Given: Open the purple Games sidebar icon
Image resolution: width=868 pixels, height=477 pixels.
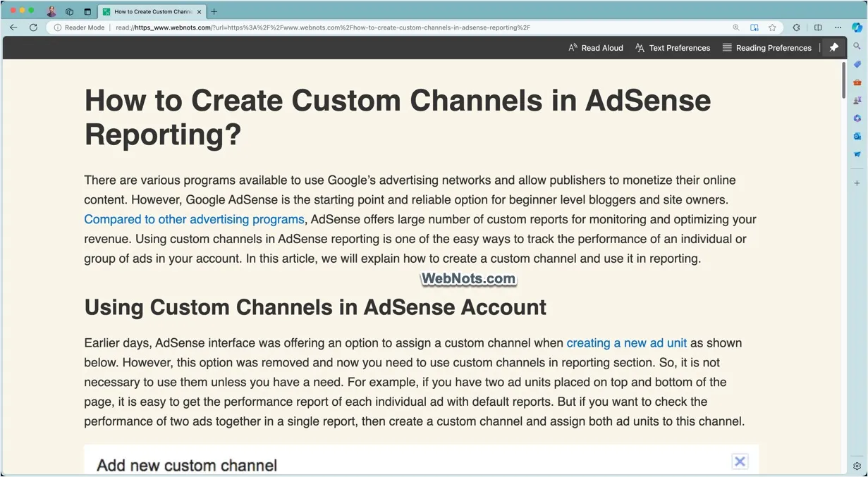Looking at the screenshot, I should click(857, 100).
